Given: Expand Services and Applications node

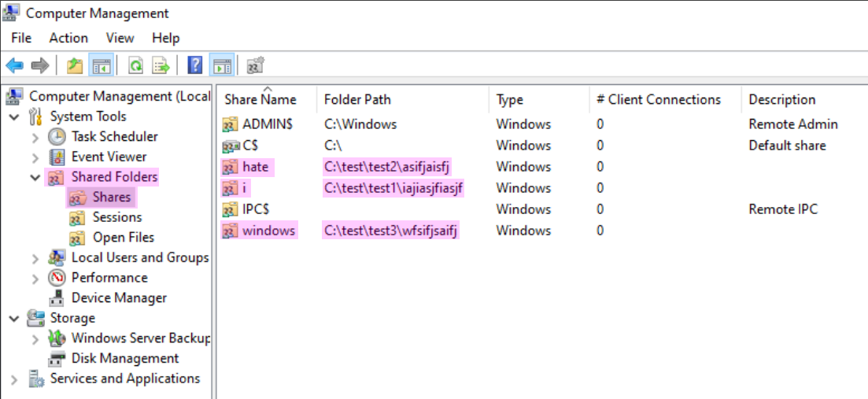Looking at the screenshot, I should [x=14, y=379].
